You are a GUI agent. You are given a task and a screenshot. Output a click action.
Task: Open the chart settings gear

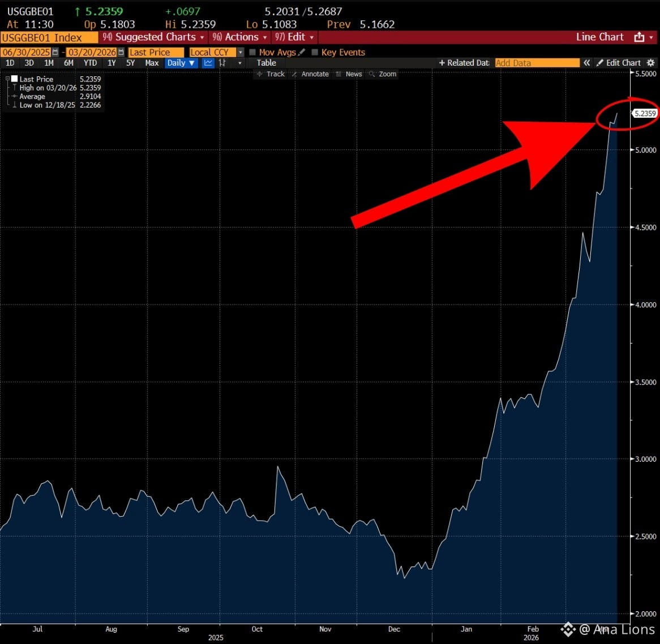[x=651, y=63]
